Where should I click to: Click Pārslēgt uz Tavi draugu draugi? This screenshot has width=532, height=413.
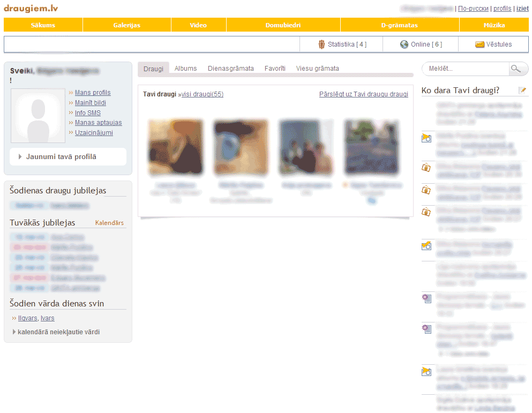[364, 94]
